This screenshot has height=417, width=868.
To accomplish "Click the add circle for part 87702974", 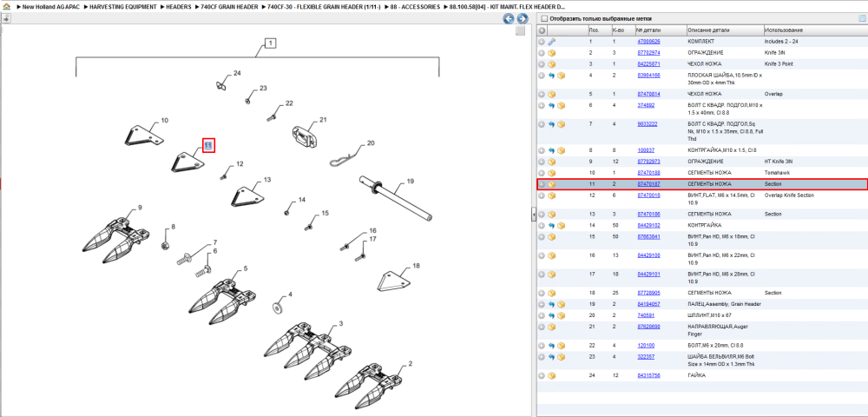I will click(x=542, y=53).
